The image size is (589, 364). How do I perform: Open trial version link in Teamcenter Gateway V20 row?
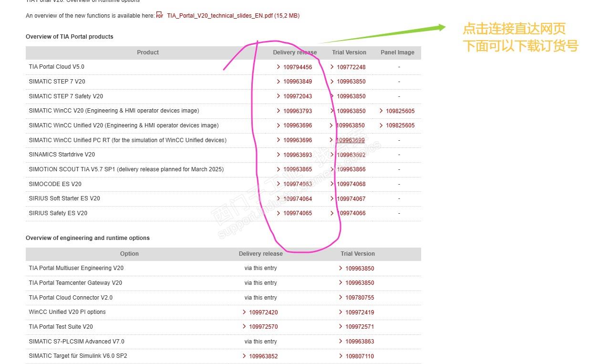[x=360, y=283]
